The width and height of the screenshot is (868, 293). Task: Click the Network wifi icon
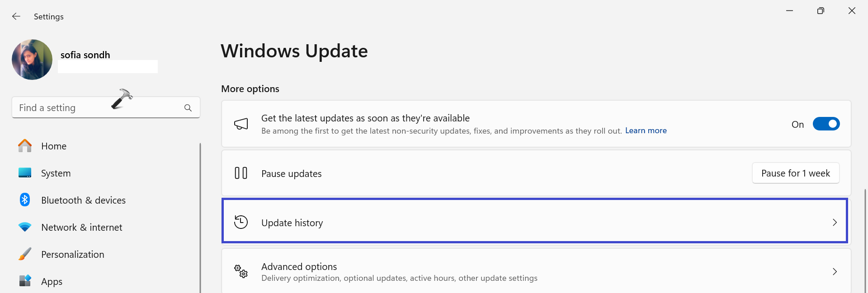coord(25,227)
